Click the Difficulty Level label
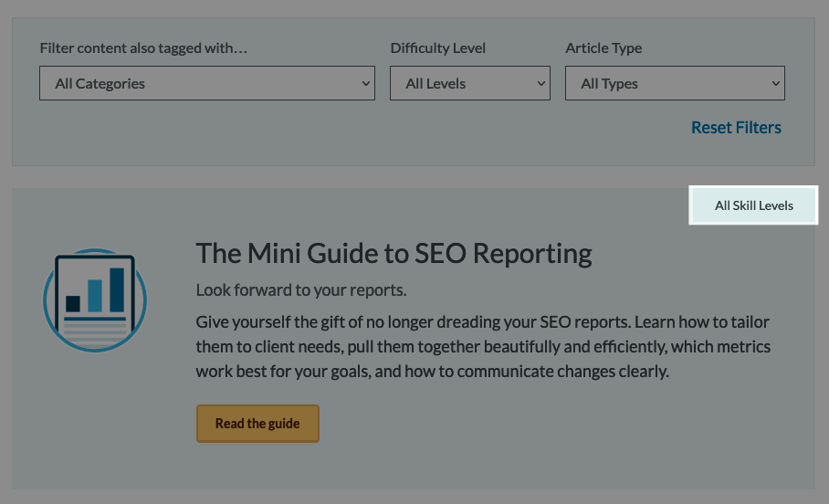829x504 pixels. (437, 48)
